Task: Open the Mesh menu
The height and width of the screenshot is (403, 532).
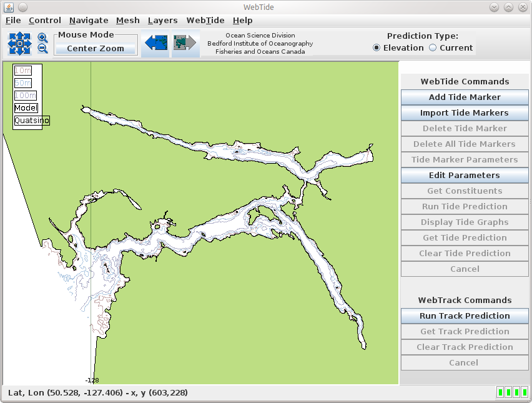Action: [x=127, y=21]
